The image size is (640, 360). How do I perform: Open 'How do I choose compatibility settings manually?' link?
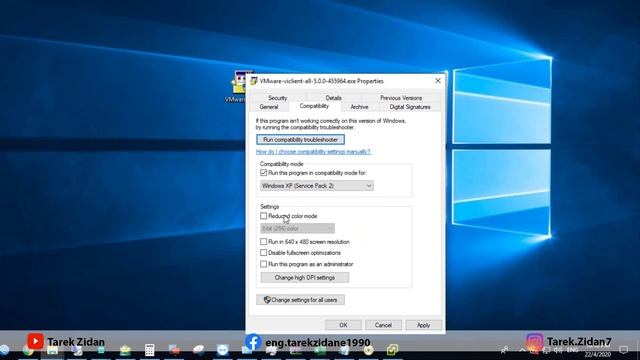tap(313, 151)
